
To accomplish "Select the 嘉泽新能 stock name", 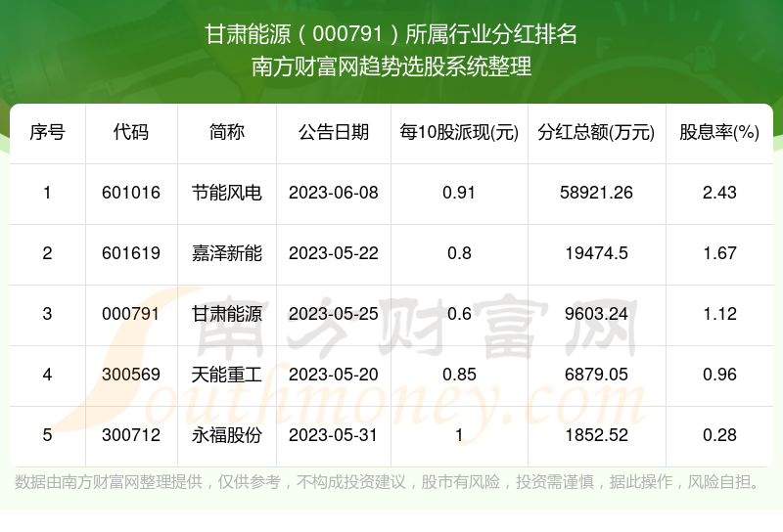I will 227,253.
